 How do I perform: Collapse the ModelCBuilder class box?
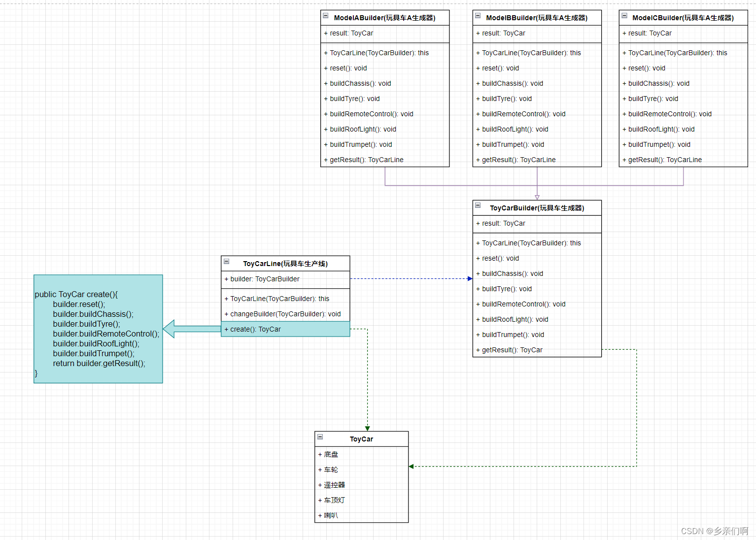pos(624,16)
